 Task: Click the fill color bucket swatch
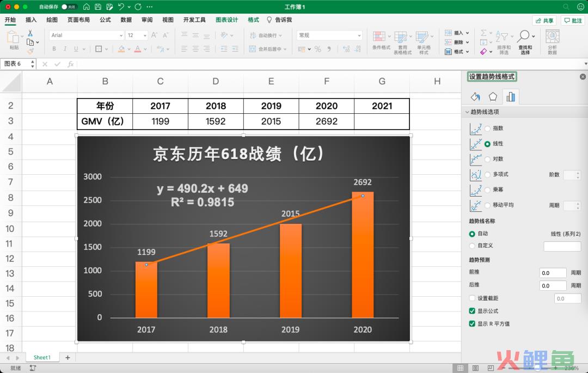click(121, 49)
